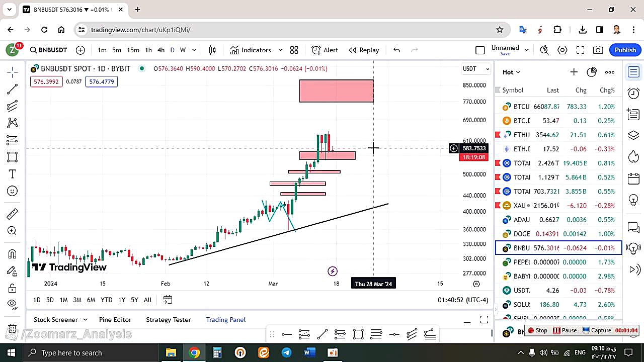The image size is (644, 362).
Task: Select the pattern drawing tool
Action: point(13,123)
